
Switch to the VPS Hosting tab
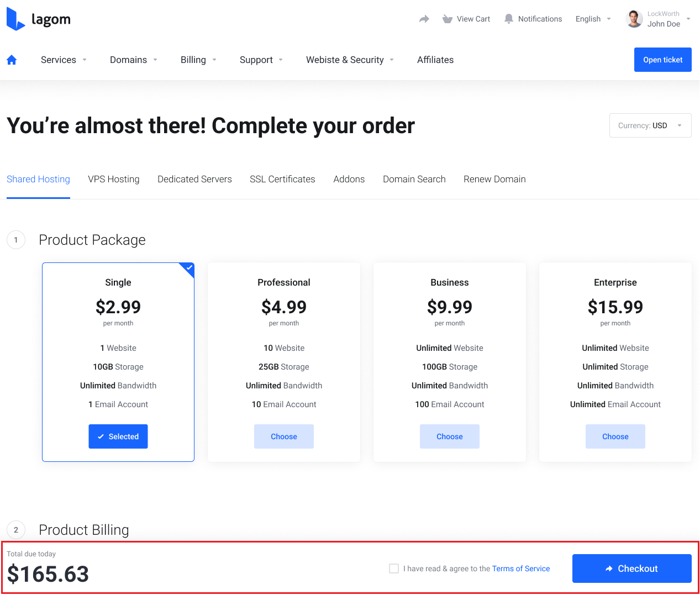coord(114,179)
